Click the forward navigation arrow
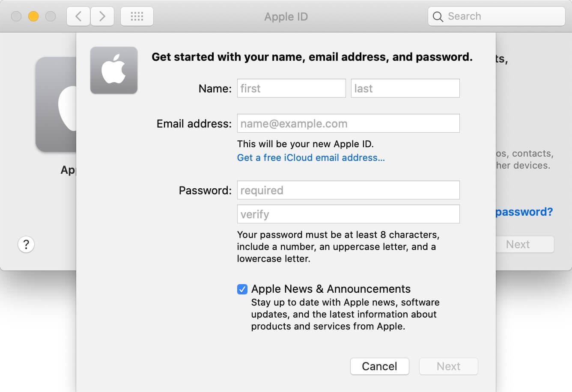This screenshot has width=572, height=392. click(102, 17)
